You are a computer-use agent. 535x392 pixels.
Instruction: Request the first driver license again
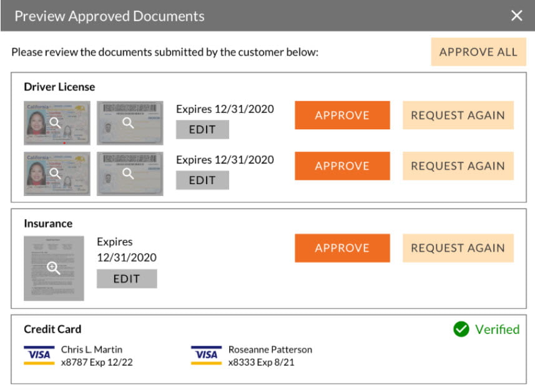coord(458,115)
